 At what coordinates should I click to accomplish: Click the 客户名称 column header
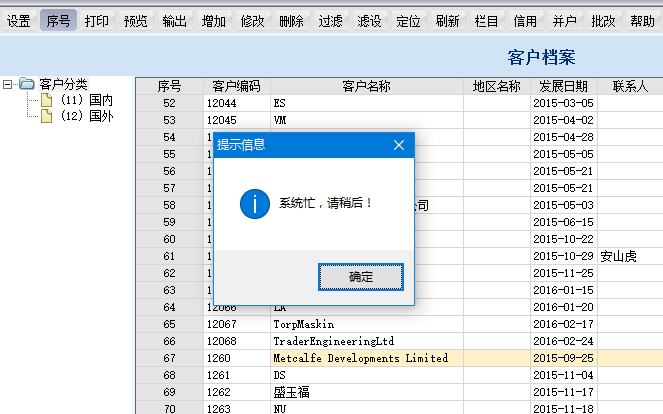pos(367,86)
